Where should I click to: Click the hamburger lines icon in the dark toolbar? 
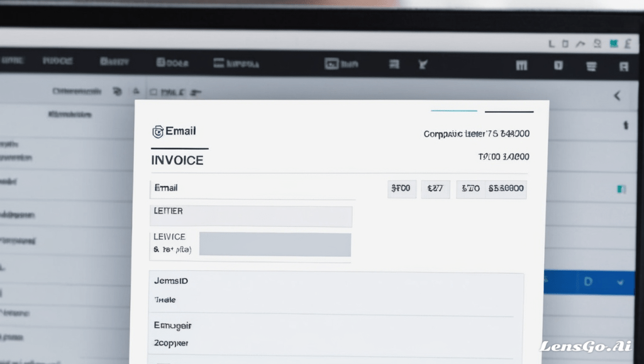point(591,65)
